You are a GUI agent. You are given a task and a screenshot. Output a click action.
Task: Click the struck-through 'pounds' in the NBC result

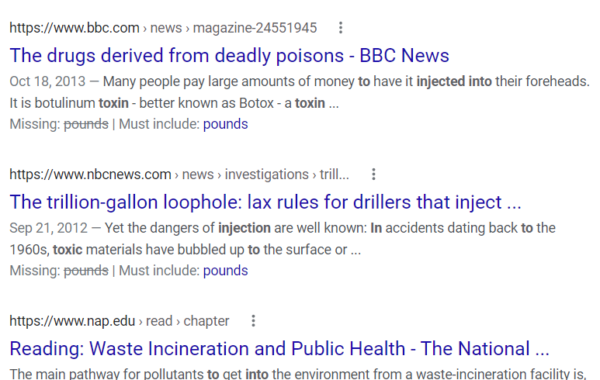pyautogui.click(x=86, y=271)
